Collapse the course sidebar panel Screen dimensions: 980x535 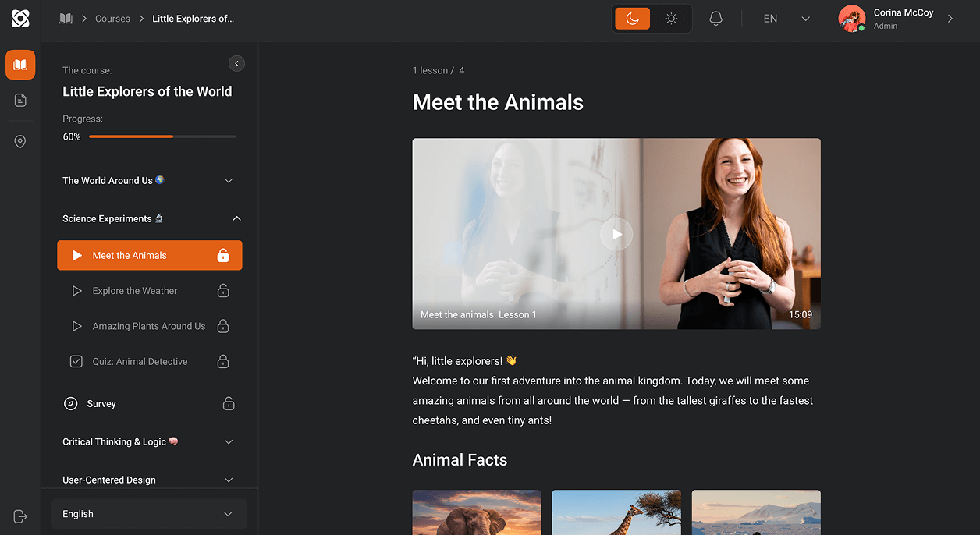click(237, 63)
